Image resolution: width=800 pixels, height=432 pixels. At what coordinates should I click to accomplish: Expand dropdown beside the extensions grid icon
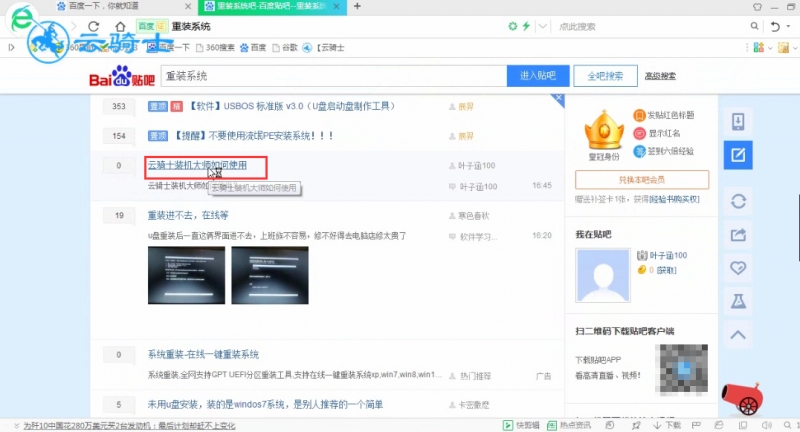[770, 48]
